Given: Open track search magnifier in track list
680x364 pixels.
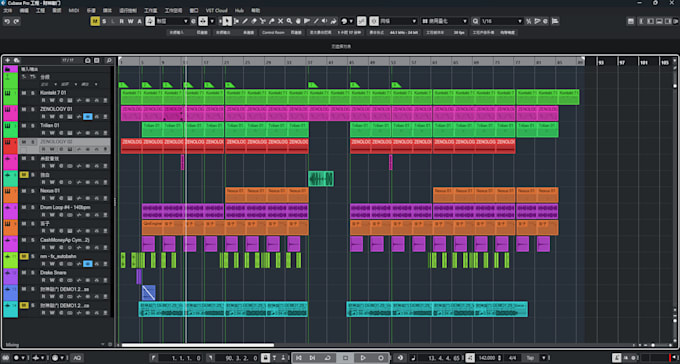Looking at the screenshot, I should [109, 60].
